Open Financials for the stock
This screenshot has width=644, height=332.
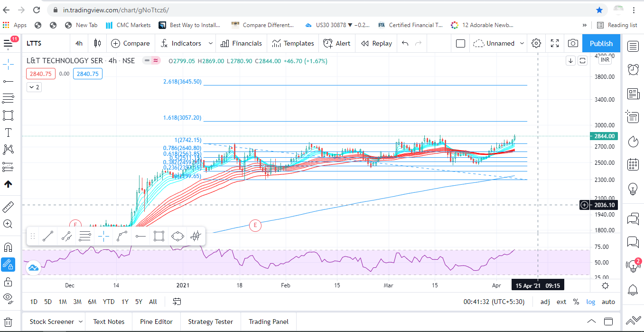[241, 43]
